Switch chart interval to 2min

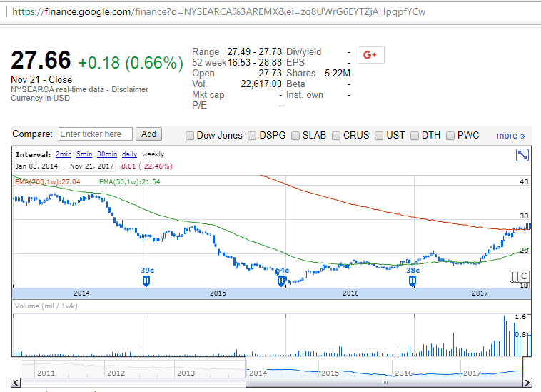pos(64,154)
